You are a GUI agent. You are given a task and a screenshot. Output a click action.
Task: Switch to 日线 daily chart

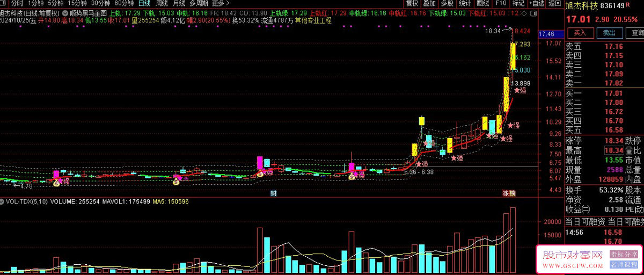click(x=144, y=3)
